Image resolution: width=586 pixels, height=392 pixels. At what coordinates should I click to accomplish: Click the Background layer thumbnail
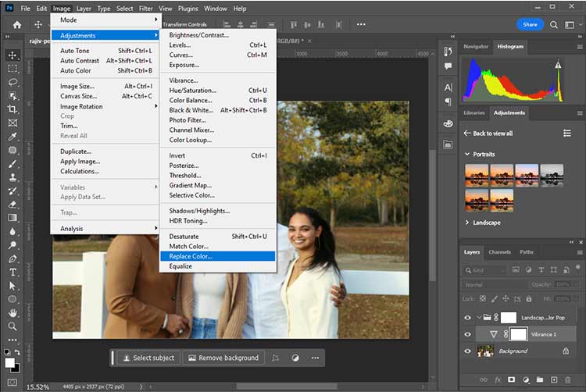pyautogui.click(x=485, y=351)
